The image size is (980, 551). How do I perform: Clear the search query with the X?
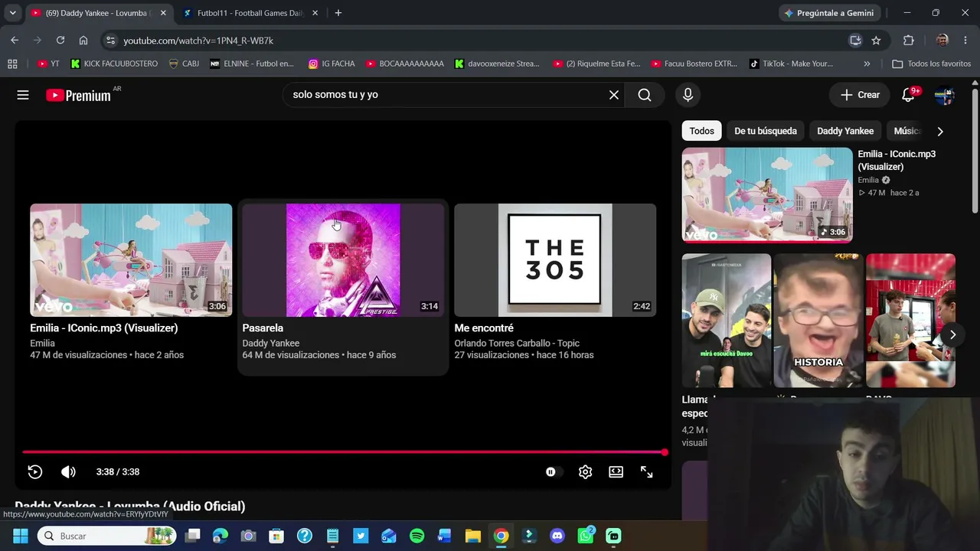click(x=614, y=95)
